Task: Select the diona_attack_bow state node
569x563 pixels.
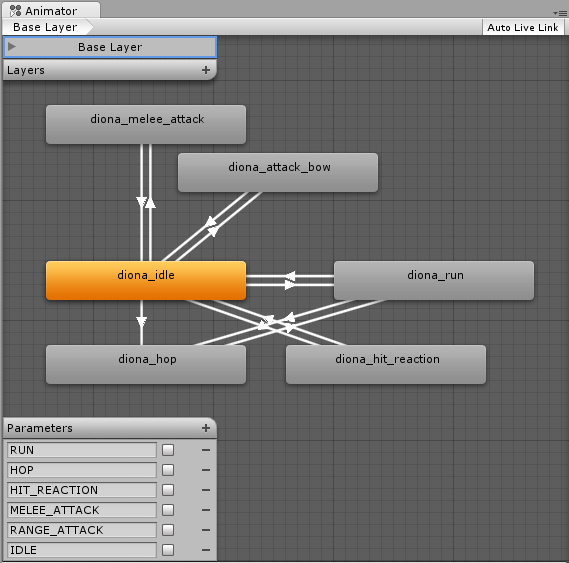Action: [278, 172]
